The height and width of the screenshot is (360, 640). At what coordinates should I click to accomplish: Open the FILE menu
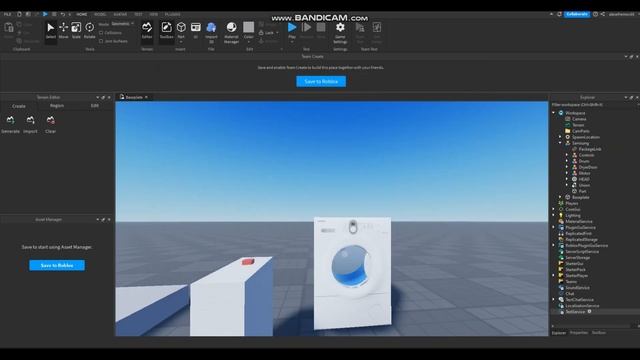click(x=7, y=14)
